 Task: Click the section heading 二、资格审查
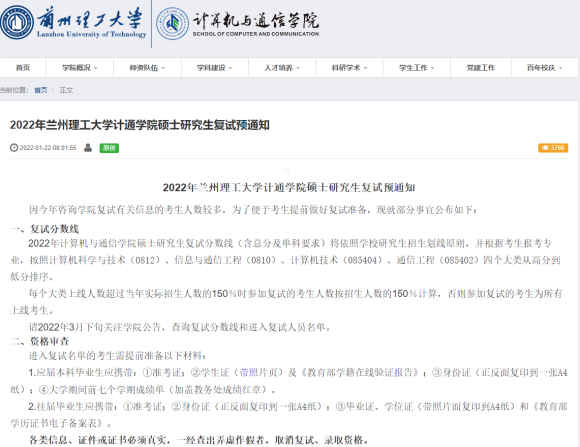point(40,341)
